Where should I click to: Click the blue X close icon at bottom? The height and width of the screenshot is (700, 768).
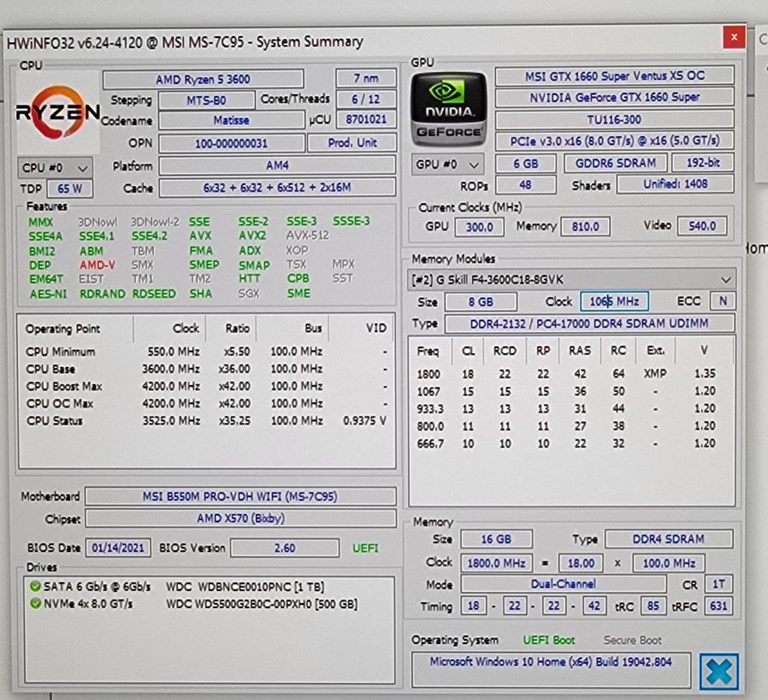pyautogui.click(x=719, y=672)
